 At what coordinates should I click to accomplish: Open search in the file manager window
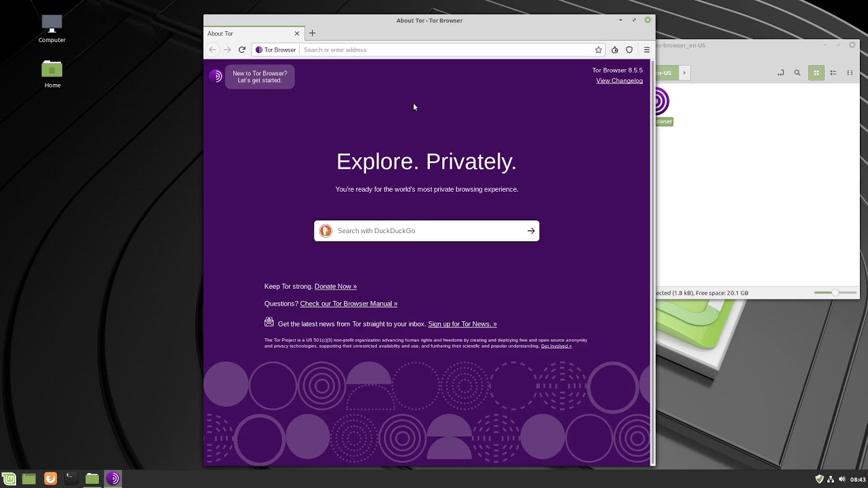point(797,73)
